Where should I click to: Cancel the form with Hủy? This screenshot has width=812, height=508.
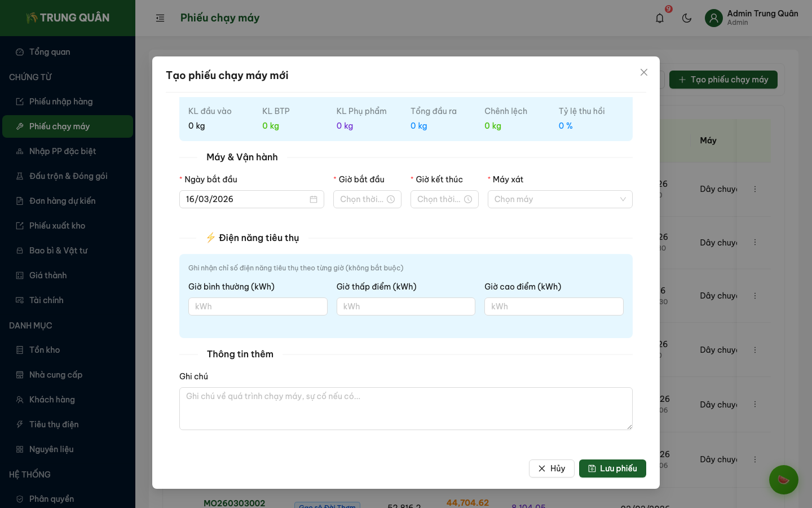click(x=551, y=468)
